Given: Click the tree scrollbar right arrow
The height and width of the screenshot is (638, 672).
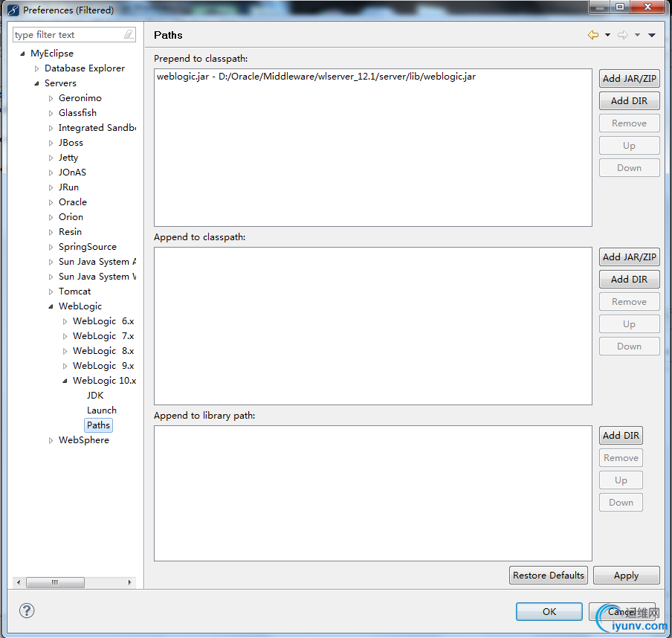Looking at the screenshot, I should (x=130, y=582).
